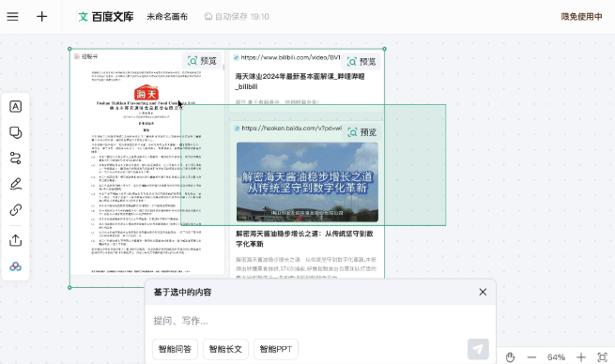
Task: Zoom out with the minus icon
Action: (531, 357)
